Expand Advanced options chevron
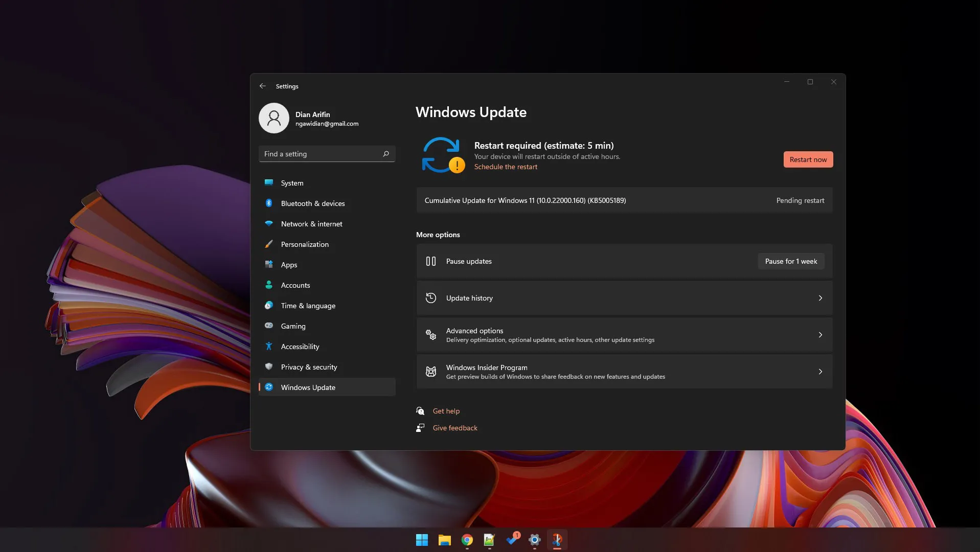This screenshot has height=552, width=980. 820,335
